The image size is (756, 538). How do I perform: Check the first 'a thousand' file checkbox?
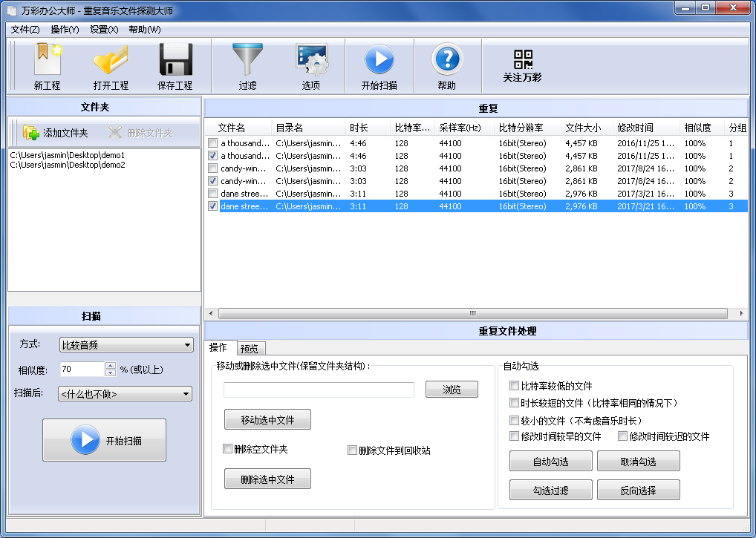pos(213,143)
